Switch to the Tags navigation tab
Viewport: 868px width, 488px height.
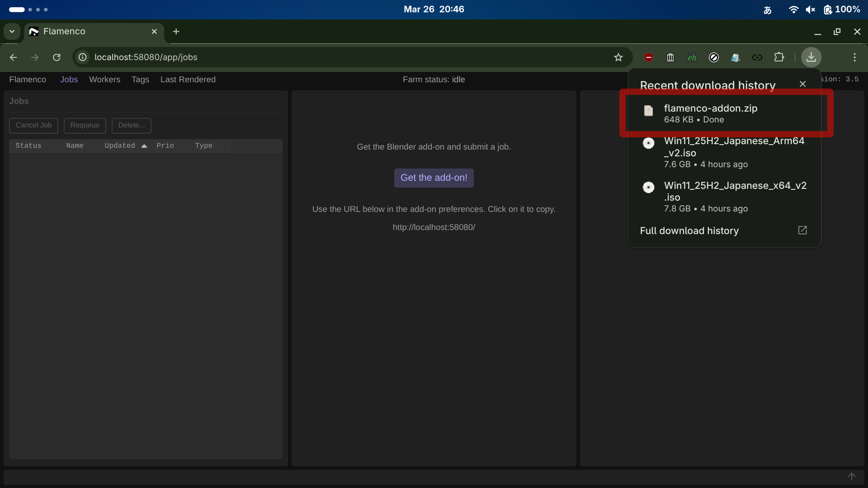point(140,80)
